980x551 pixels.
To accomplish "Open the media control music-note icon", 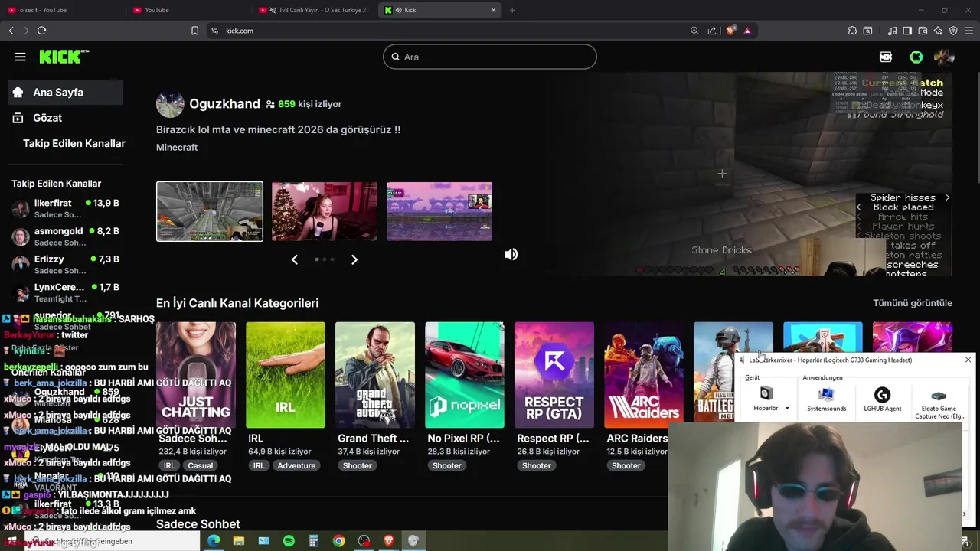I will pyautogui.click(x=892, y=31).
